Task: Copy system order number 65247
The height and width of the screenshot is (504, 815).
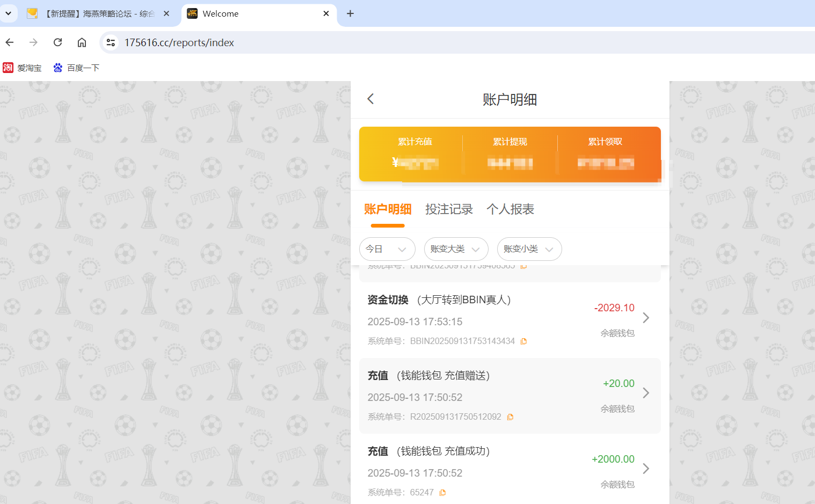Action: click(x=442, y=492)
